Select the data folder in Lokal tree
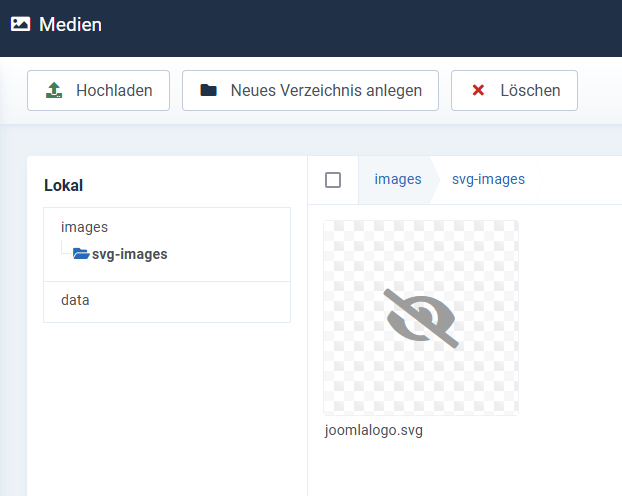The image size is (622, 496). coord(75,300)
